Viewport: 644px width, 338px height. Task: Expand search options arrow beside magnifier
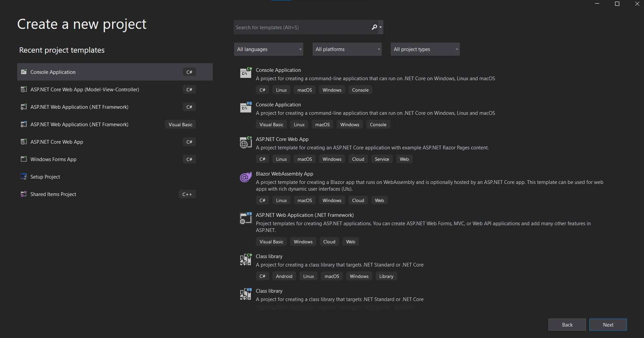[381, 27]
